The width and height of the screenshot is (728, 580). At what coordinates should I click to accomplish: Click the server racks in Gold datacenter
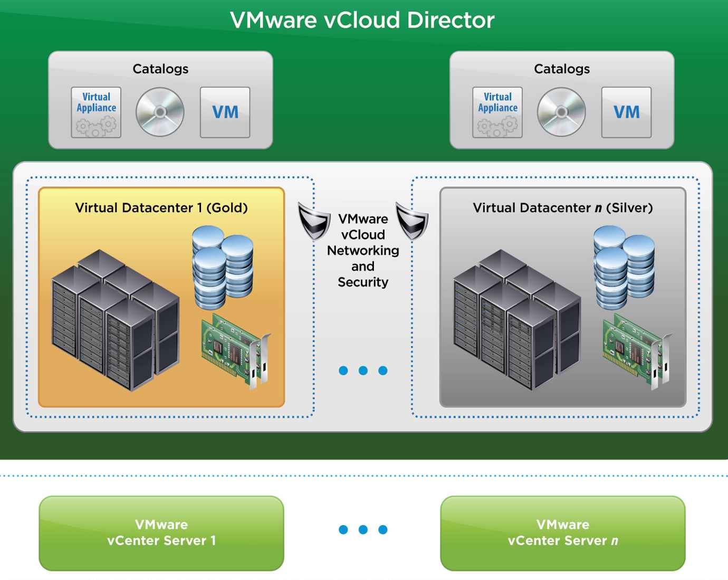[x=116, y=320]
